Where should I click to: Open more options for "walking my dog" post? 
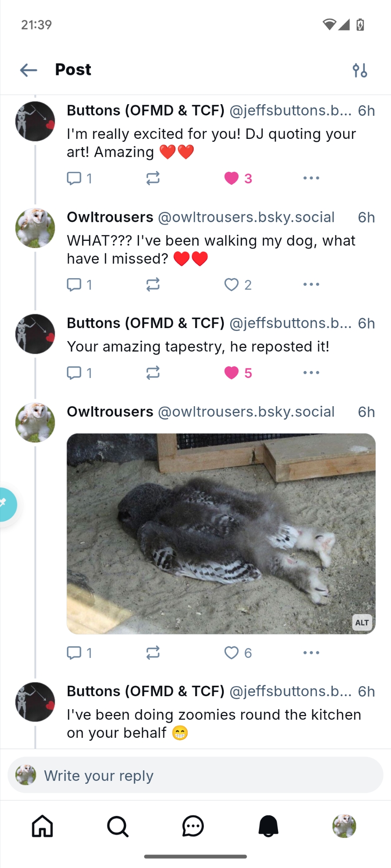coord(311,285)
